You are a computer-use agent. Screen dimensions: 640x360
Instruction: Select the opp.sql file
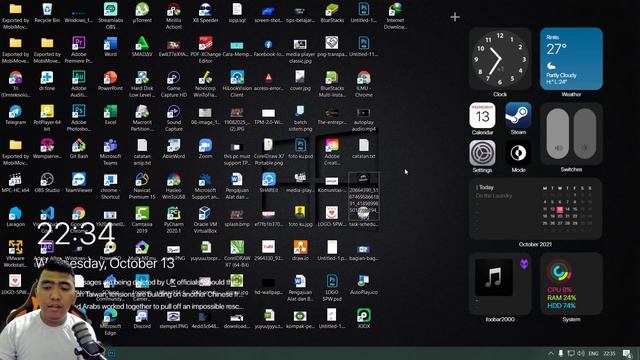pyautogui.click(x=237, y=12)
